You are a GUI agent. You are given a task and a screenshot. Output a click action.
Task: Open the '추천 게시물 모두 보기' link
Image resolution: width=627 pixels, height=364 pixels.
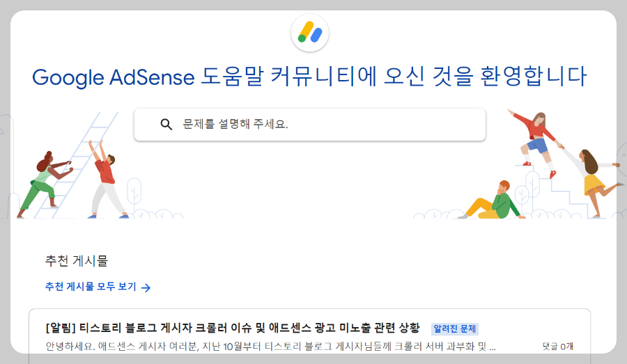[x=91, y=287]
